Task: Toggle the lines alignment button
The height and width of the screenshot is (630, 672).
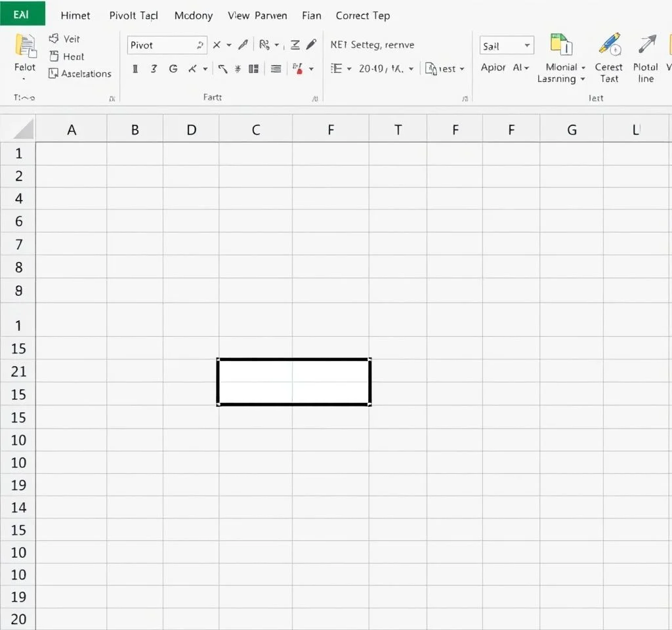Action: [276, 68]
